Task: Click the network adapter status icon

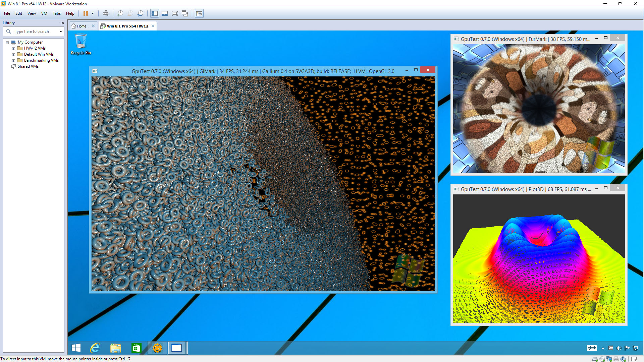Action: [x=609, y=359]
